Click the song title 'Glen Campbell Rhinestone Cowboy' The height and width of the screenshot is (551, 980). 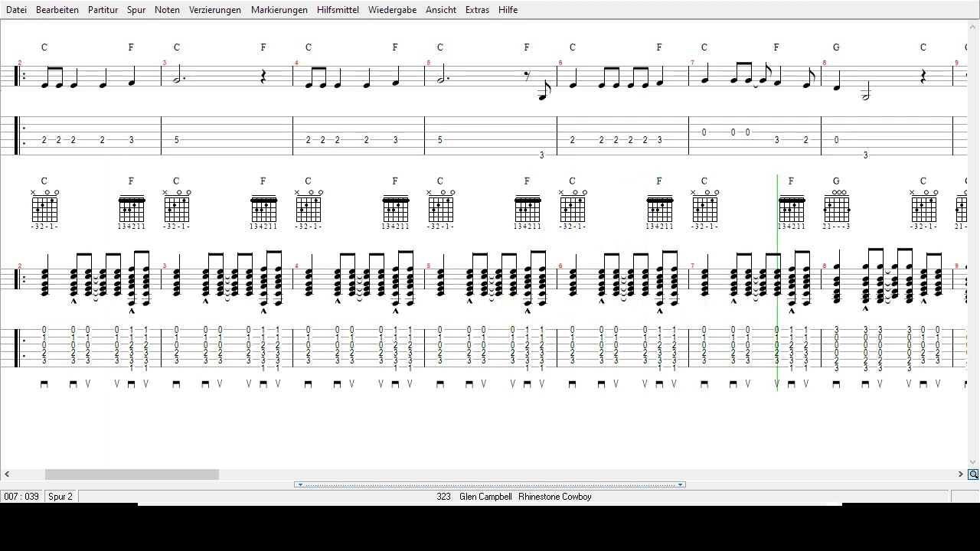pyautogui.click(x=525, y=497)
